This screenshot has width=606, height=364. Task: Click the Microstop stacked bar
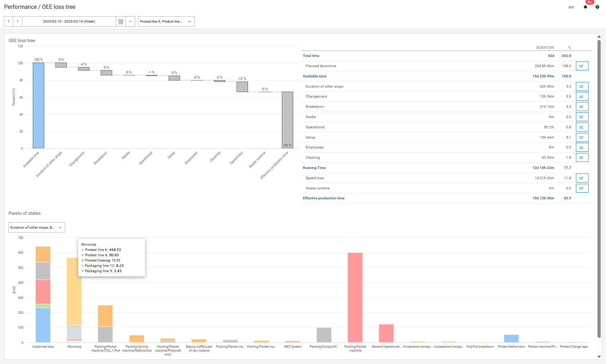[x=74, y=300]
